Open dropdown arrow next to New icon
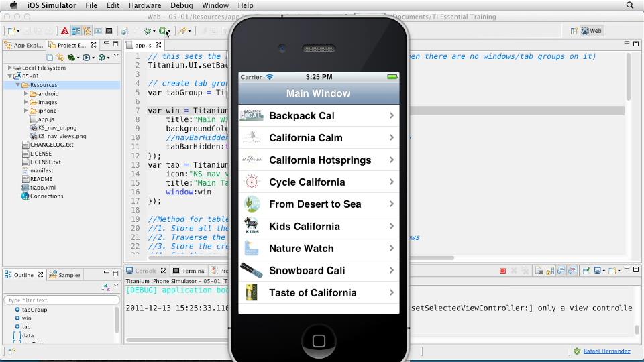This screenshot has height=362, width=644. pyautogui.click(x=19, y=32)
